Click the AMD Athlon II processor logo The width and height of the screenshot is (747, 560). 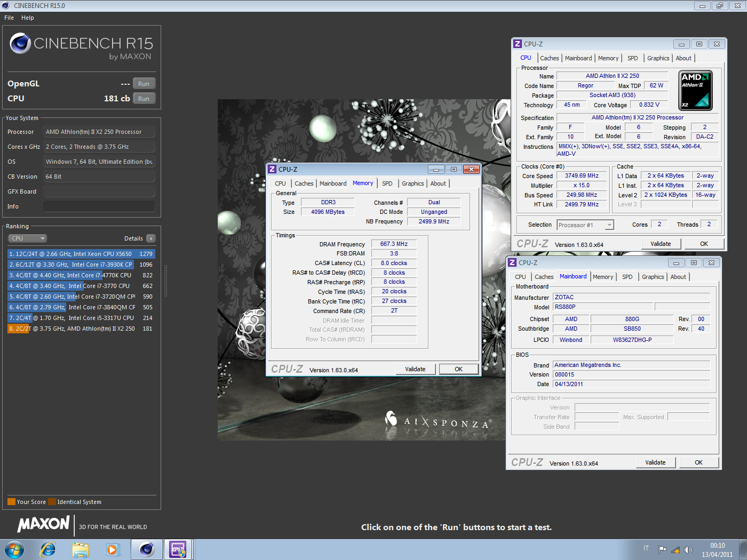[696, 91]
